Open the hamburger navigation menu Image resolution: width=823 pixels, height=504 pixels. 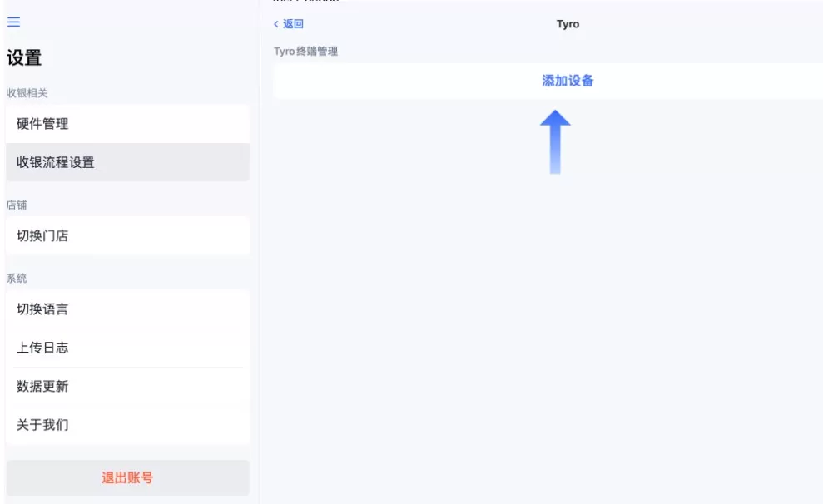click(12, 22)
